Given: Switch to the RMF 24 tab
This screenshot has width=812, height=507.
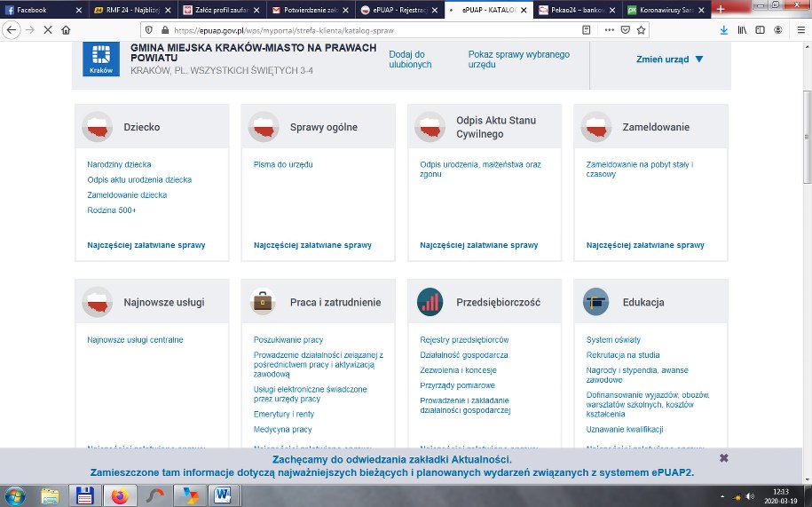Looking at the screenshot, I should tap(132, 10).
